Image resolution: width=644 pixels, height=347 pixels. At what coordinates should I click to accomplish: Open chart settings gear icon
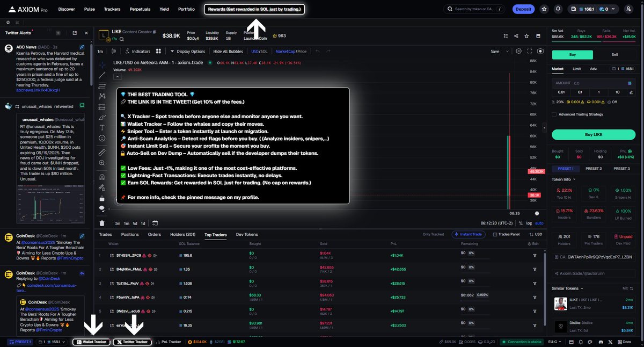tap(518, 52)
